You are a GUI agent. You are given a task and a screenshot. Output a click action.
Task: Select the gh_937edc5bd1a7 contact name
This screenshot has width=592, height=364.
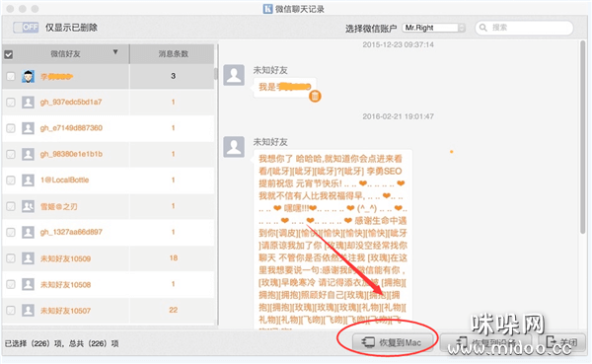point(71,102)
